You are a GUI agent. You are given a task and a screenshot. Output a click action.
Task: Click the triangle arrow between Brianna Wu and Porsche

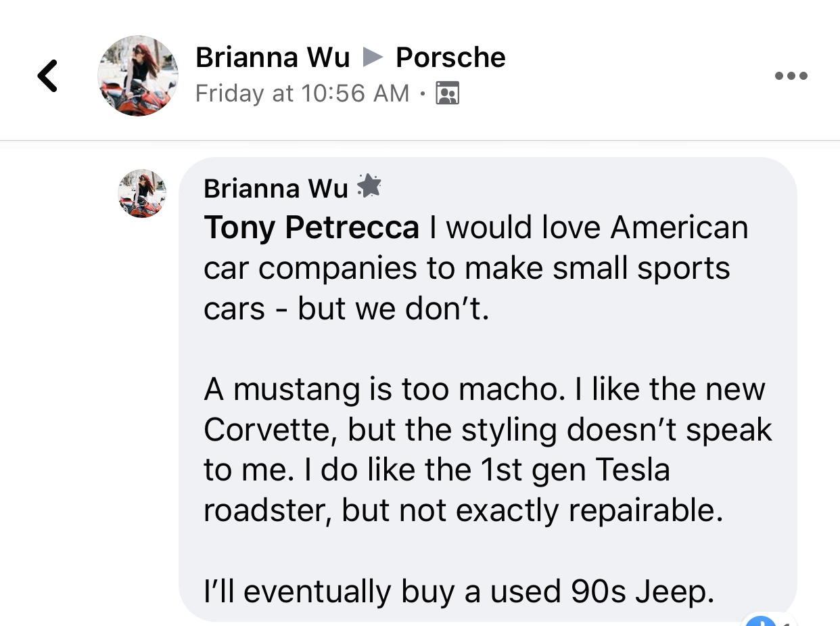(x=373, y=58)
